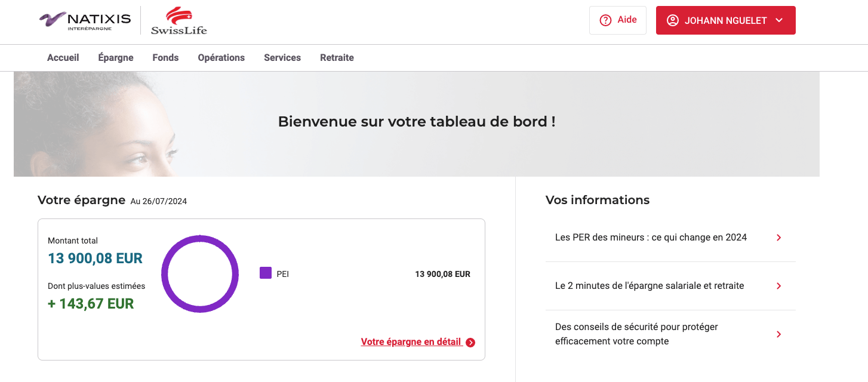
Task: Click the purple savings donut chart
Action: click(200, 274)
